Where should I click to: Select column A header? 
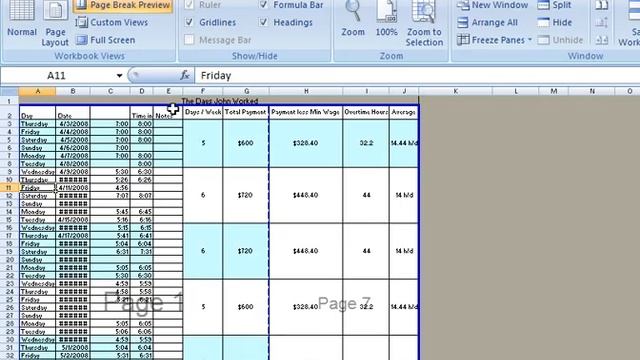tap(38, 91)
